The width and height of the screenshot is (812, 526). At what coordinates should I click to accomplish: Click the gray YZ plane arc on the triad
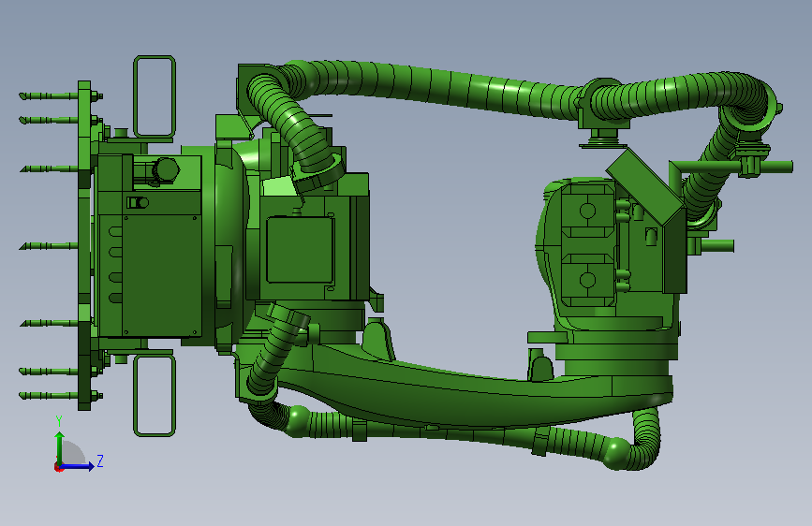click(74, 452)
